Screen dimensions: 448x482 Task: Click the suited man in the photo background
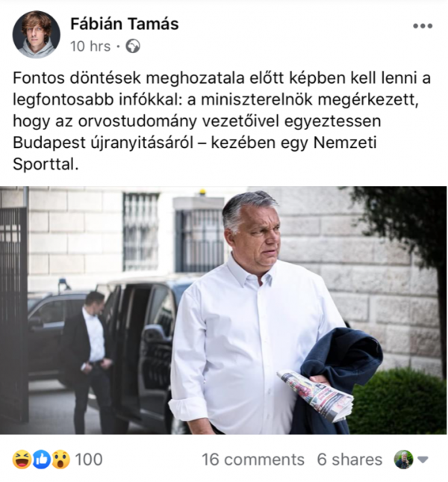[x=91, y=351]
